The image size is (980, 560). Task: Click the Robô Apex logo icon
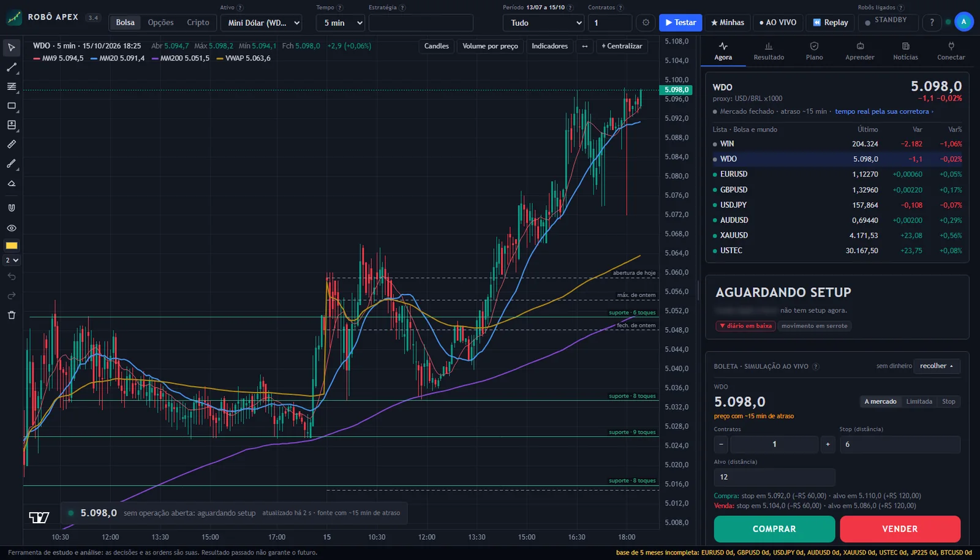(x=13, y=17)
